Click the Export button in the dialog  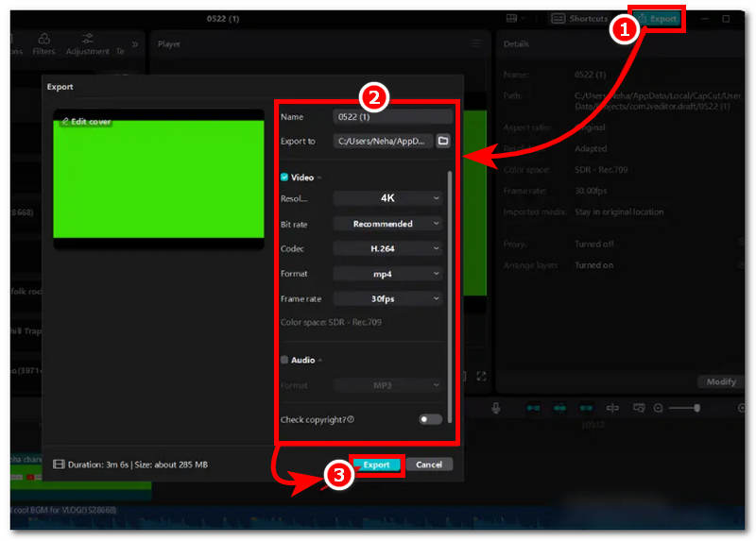(x=376, y=465)
